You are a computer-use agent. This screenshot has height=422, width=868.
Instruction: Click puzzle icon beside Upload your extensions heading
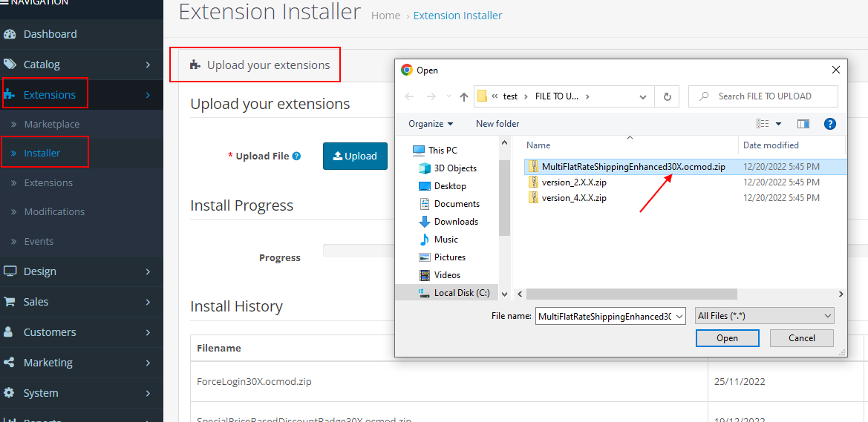pos(195,65)
